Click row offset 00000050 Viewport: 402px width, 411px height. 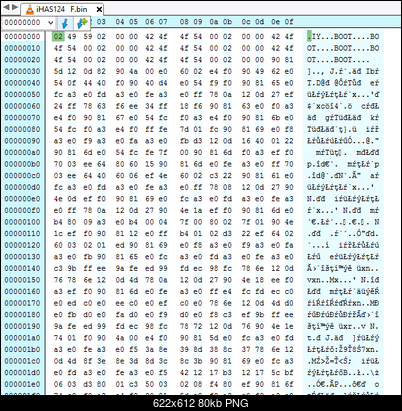click(x=22, y=94)
